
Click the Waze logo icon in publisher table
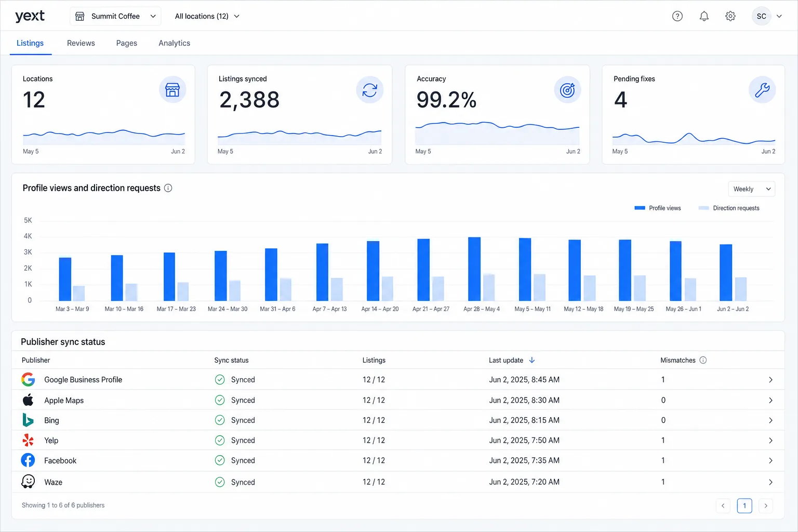(x=28, y=482)
